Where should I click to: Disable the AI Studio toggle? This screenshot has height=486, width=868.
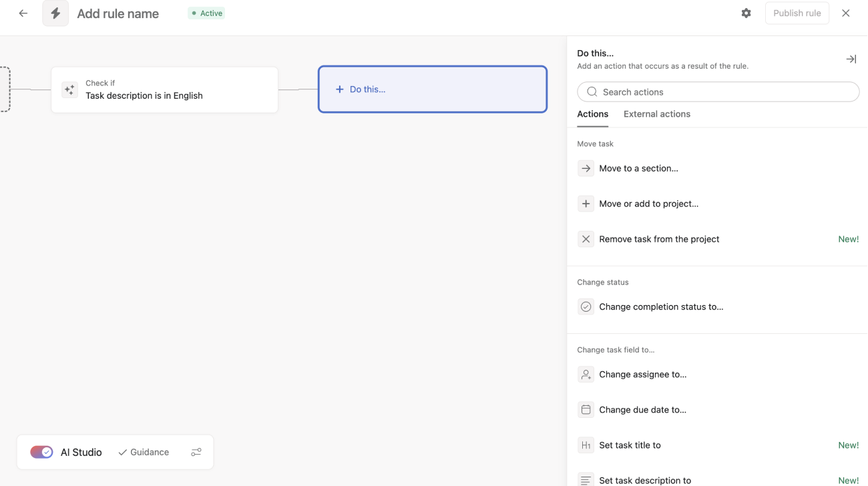(x=41, y=451)
